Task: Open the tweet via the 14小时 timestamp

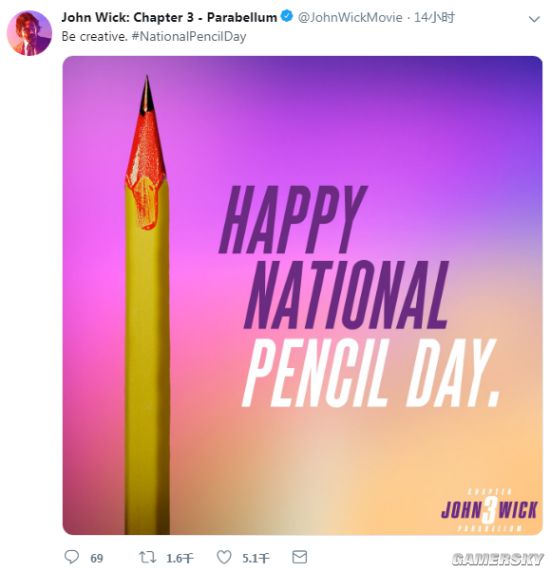Action: click(x=434, y=17)
